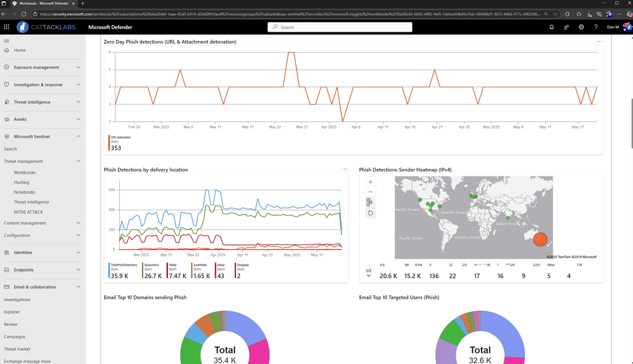Reset the heatmap view rotation
The height and width of the screenshot is (364, 633).
click(370, 213)
